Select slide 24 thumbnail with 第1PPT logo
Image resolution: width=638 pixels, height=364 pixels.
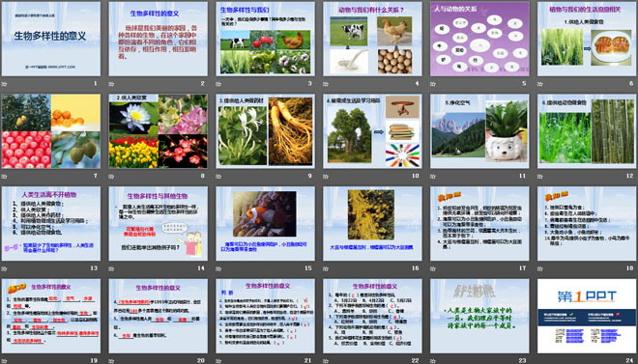pos(587,316)
